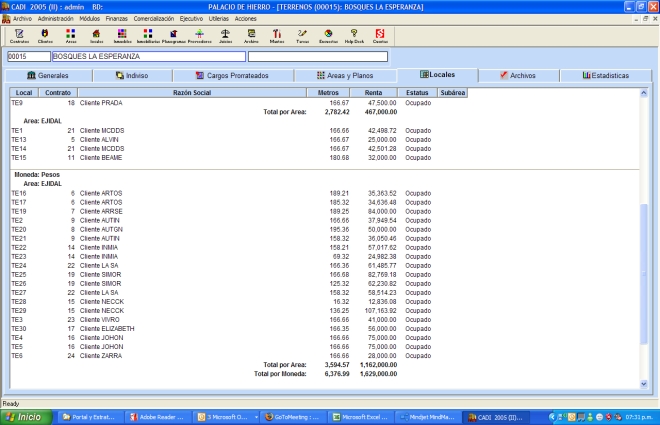The image size is (660, 425).
Task: Click the Clientes toolbar icon
Action: tap(45, 36)
